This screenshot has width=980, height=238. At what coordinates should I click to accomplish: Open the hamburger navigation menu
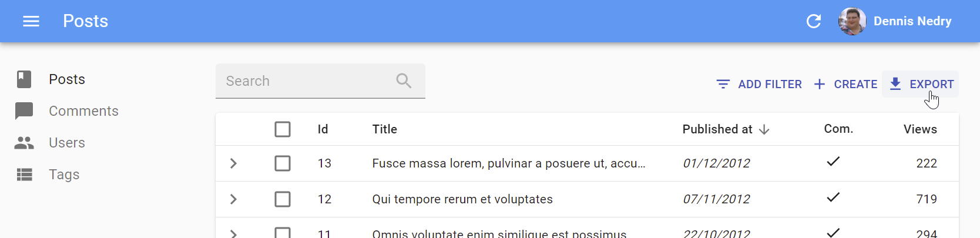pos(31,21)
